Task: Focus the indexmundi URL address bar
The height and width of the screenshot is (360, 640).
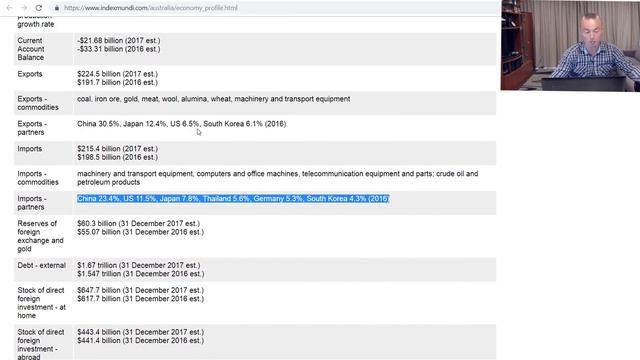Action: click(x=151, y=8)
